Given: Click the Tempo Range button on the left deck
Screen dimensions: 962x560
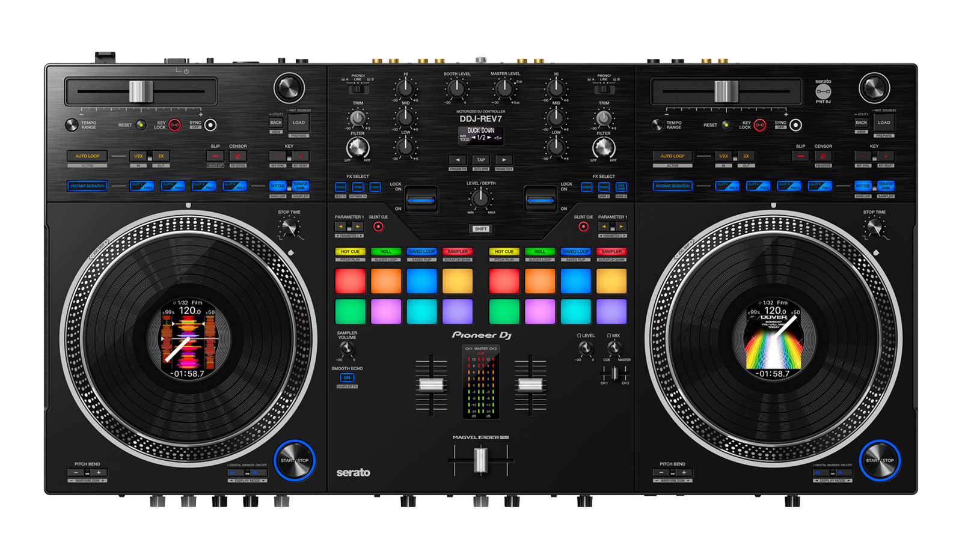Looking at the screenshot, I should (72, 125).
